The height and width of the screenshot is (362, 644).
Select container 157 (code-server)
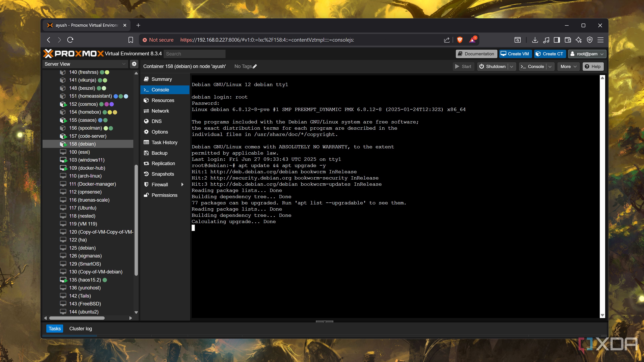(88, 136)
